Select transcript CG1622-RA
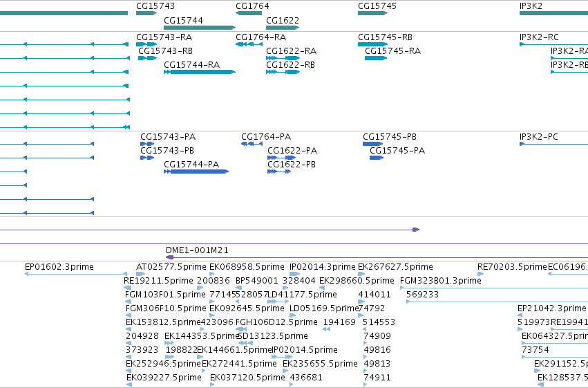This screenshot has width=588, height=388. [292, 51]
